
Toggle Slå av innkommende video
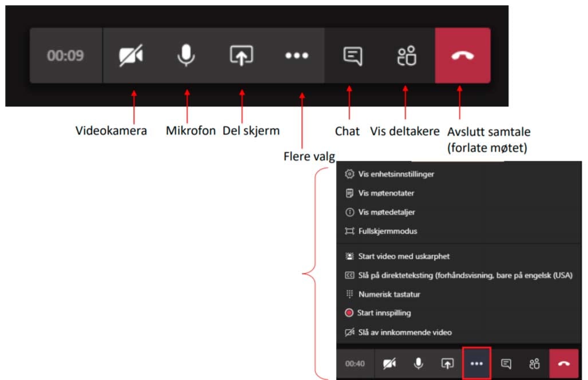tap(405, 332)
